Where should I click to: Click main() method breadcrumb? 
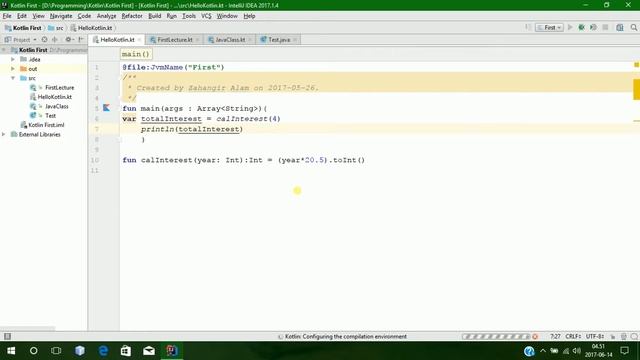136,54
